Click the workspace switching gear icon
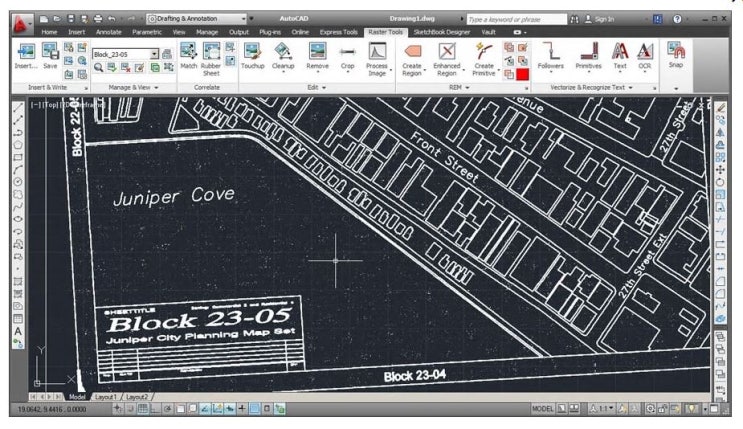The image size is (743, 429). [651, 409]
